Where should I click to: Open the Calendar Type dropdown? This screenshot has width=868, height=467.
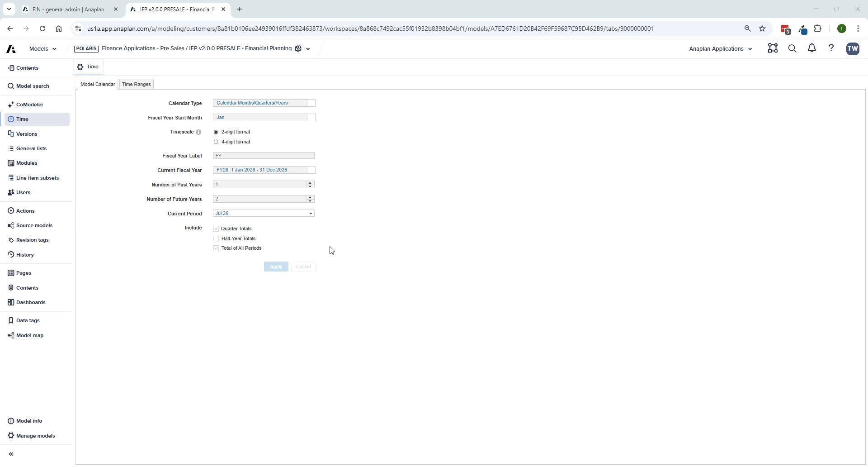tap(311, 103)
